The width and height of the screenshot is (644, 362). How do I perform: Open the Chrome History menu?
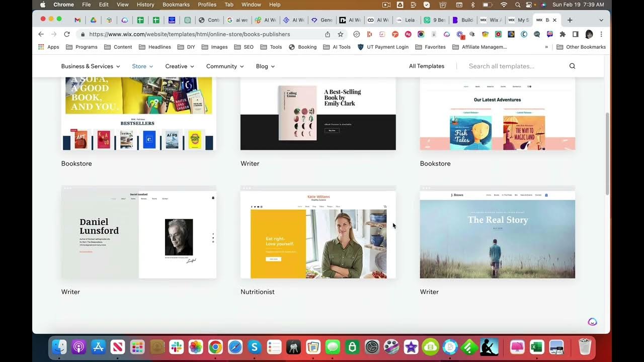(145, 5)
